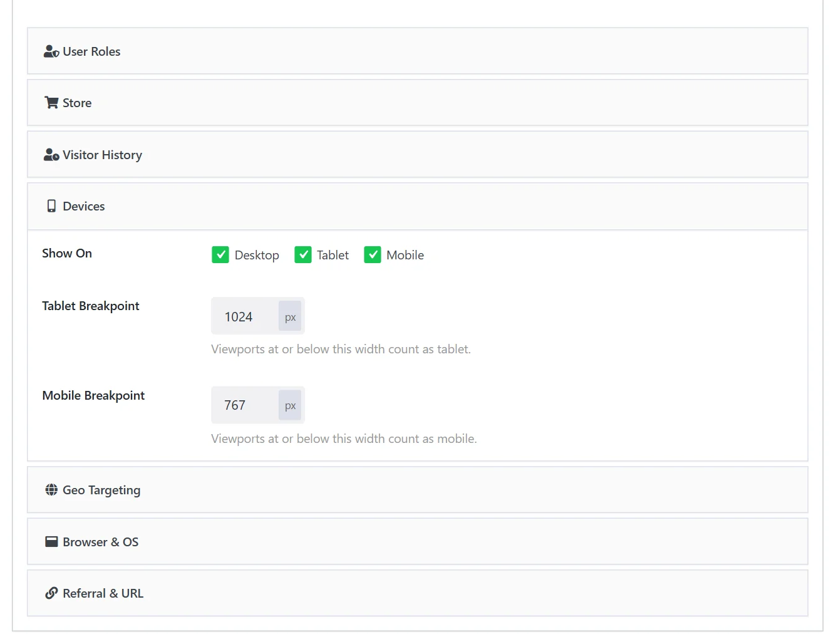Uncheck the Tablet checkbox

303,254
